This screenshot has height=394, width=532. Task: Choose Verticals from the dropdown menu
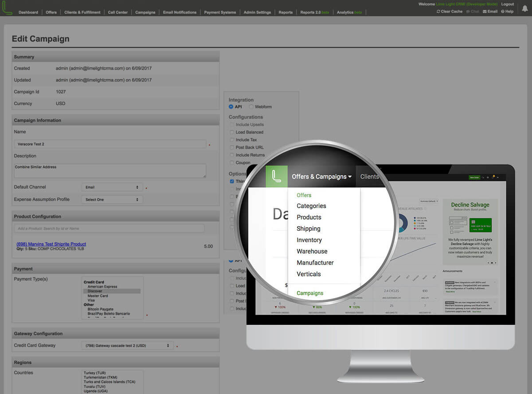tap(309, 274)
